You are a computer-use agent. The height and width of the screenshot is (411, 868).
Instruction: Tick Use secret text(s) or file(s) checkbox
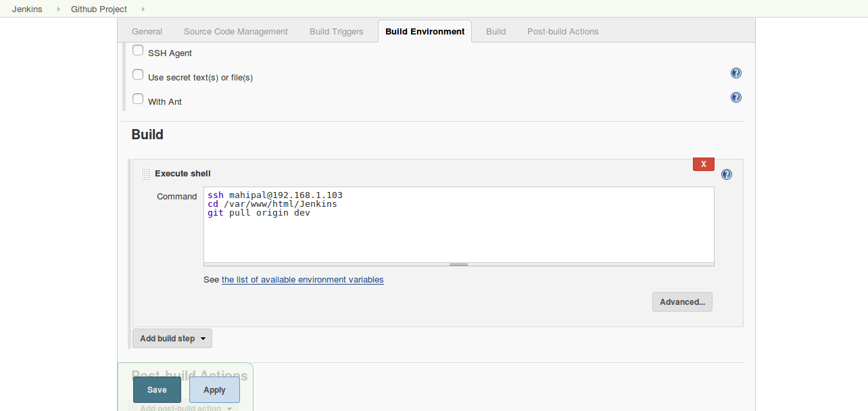(x=138, y=74)
